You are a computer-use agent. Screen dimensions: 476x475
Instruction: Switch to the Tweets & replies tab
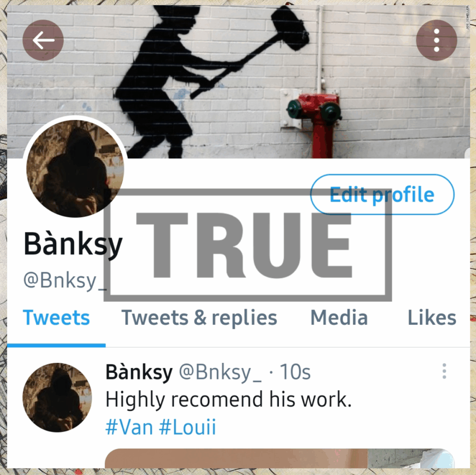pos(199,318)
